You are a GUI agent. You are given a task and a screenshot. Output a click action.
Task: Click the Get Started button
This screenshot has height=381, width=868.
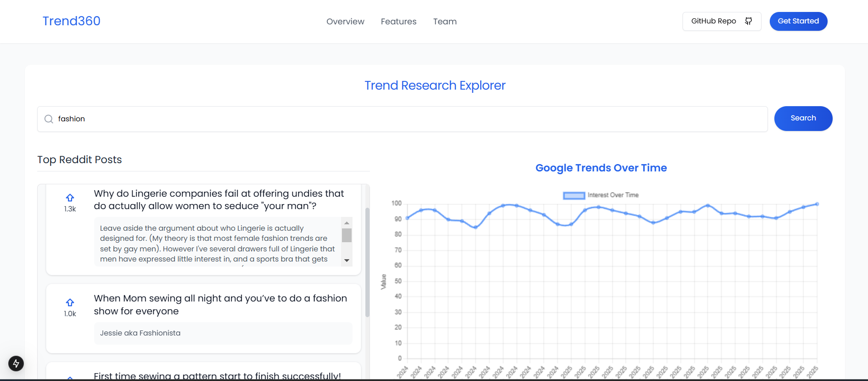[x=798, y=21]
